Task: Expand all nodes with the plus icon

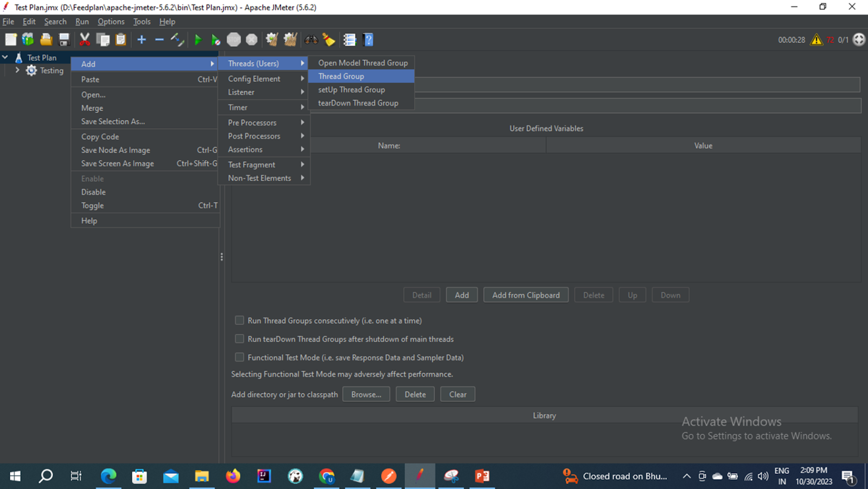Action: coord(142,40)
